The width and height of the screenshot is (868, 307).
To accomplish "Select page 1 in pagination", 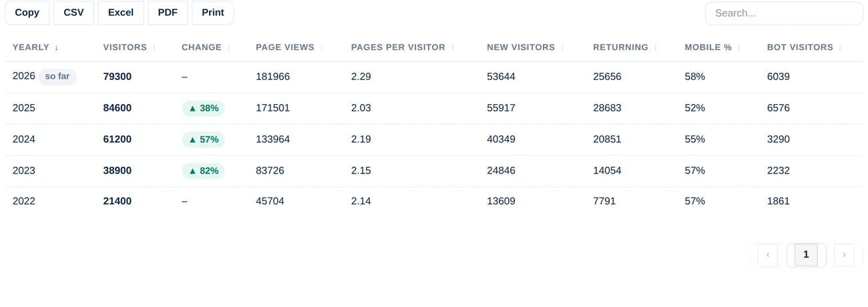I will click(x=806, y=255).
